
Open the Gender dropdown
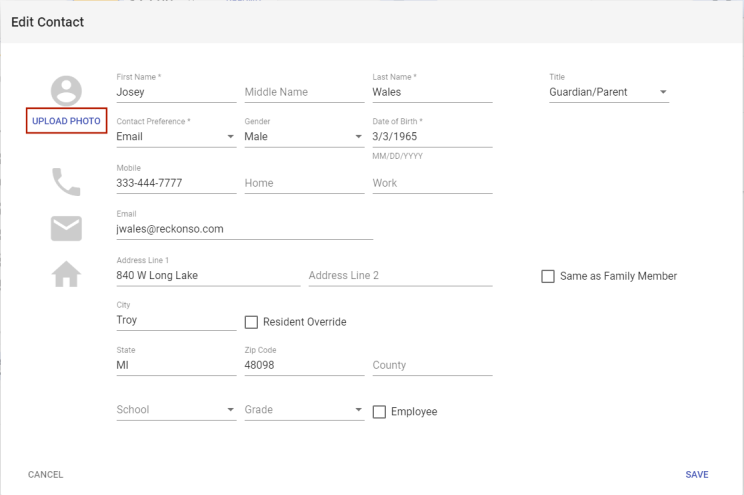304,137
